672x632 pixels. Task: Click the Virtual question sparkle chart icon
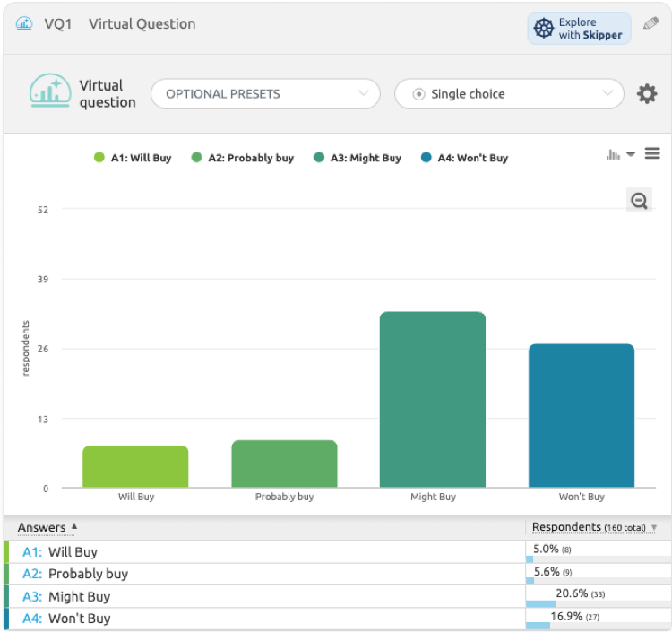[x=49, y=92]
